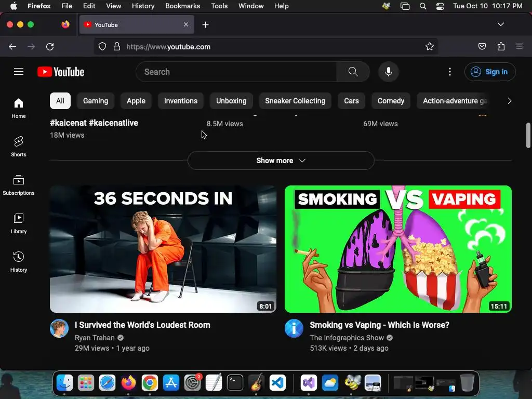Start voice search with the microphone
532x399 pixels.
[x=389, y=72]
